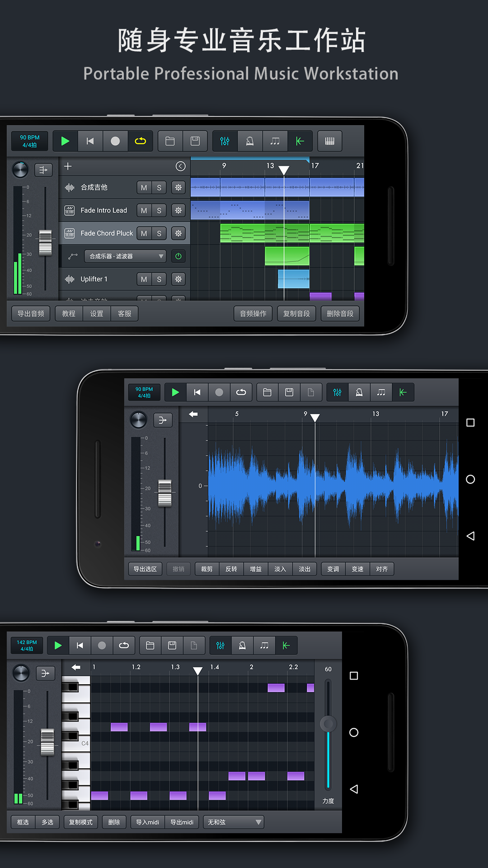Toggle the filter automation power button

pos(178,256)
